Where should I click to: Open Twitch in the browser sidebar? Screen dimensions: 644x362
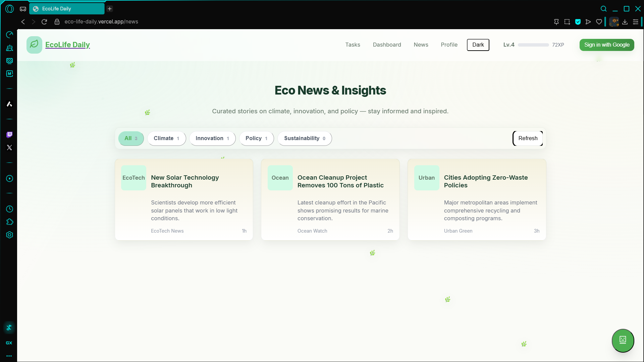pos(9,135)
